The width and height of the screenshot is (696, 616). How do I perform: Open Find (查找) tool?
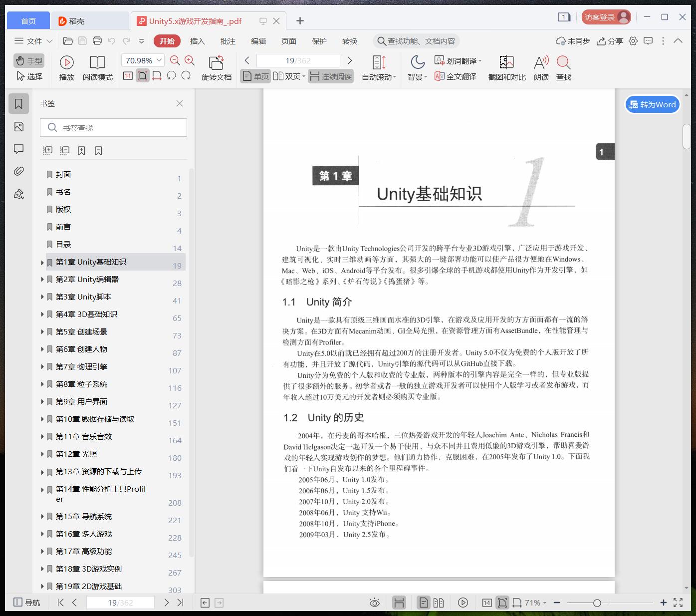pos(564,68)
